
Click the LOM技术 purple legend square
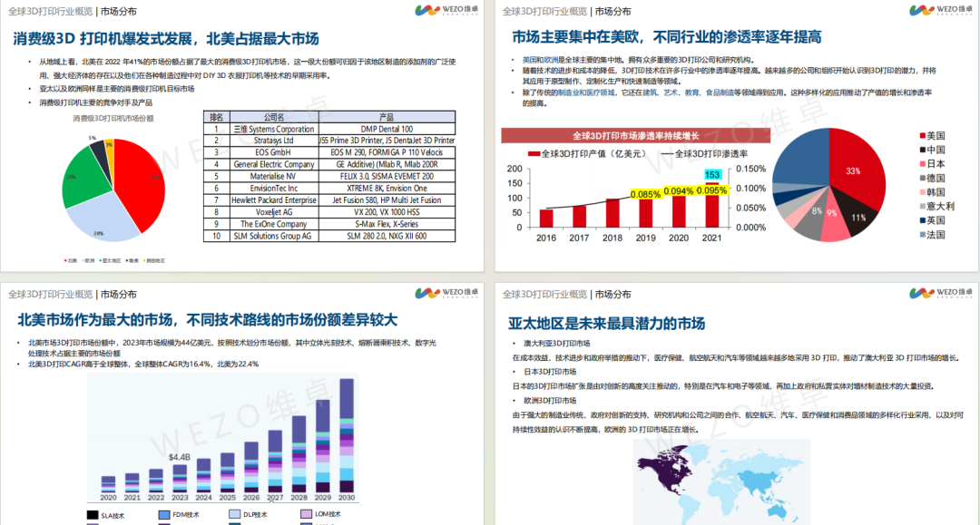tap(306, 515)
